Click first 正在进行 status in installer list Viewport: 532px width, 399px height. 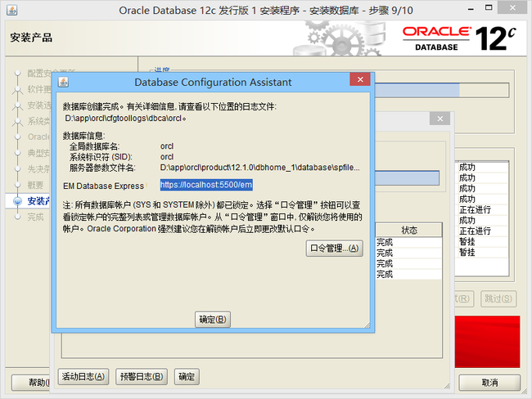tap(475, 210)
